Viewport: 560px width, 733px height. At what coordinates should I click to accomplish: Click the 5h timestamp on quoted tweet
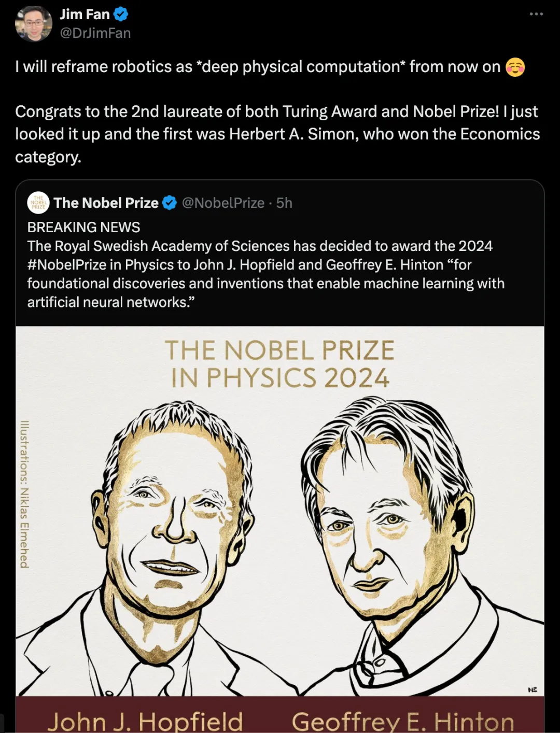pos(284,203)
